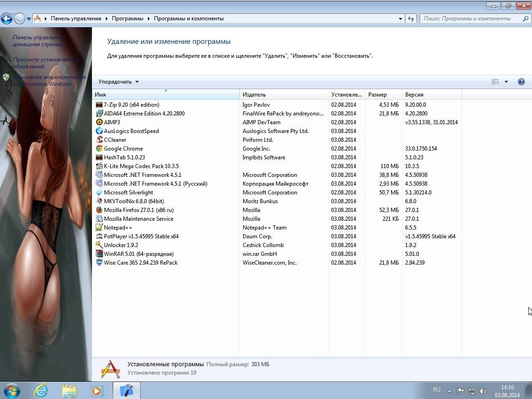The height and width of the screenshot is (399, 532).
Task: Click the AIMP3 program icon
Action: tap(99, 122)
